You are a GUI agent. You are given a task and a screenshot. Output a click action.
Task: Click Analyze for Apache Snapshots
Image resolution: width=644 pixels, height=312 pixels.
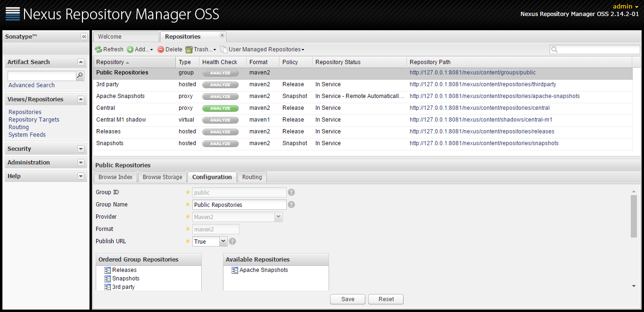[x=220, y=97]
